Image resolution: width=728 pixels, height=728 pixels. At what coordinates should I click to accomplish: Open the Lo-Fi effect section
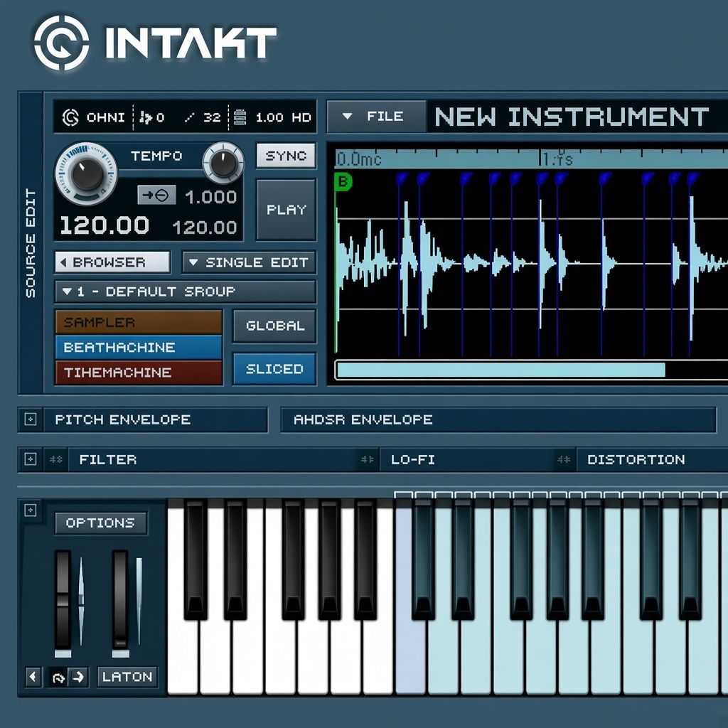(x=466, y=460)
